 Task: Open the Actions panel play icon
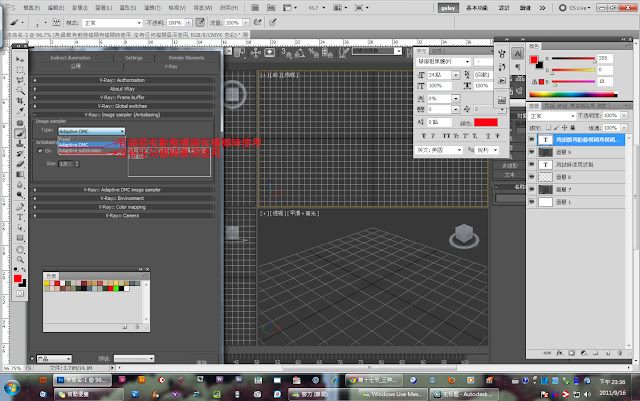coord(502,80)
